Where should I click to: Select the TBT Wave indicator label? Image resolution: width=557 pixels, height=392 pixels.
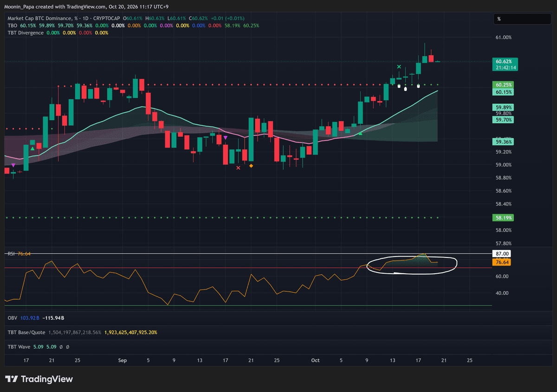click(20, 347)
